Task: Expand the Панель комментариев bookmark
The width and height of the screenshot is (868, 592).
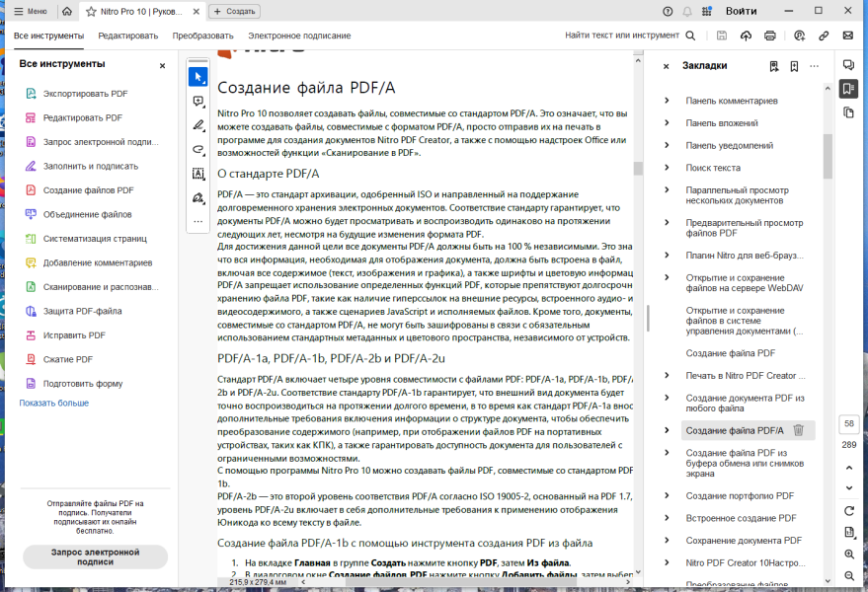Action: click(x=667, y=100)
